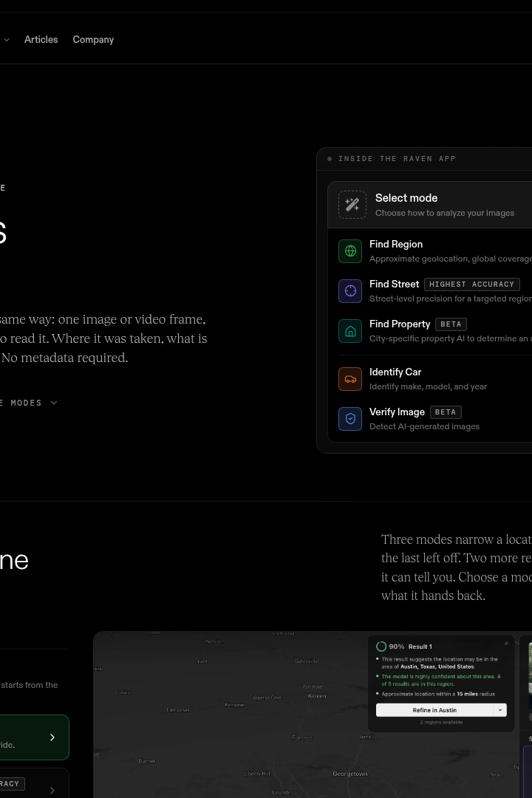The width and height of the screenshot is (532, 798).
Task: Click the blue shield Verify Image icon
Action: tap(350, 418)
